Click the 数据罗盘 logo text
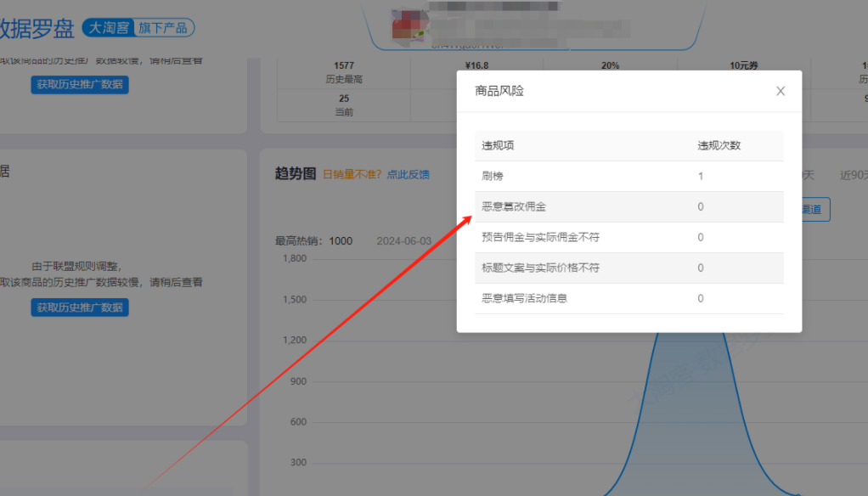This screenshot has height=496, width=868. click(x=37, y=28)
